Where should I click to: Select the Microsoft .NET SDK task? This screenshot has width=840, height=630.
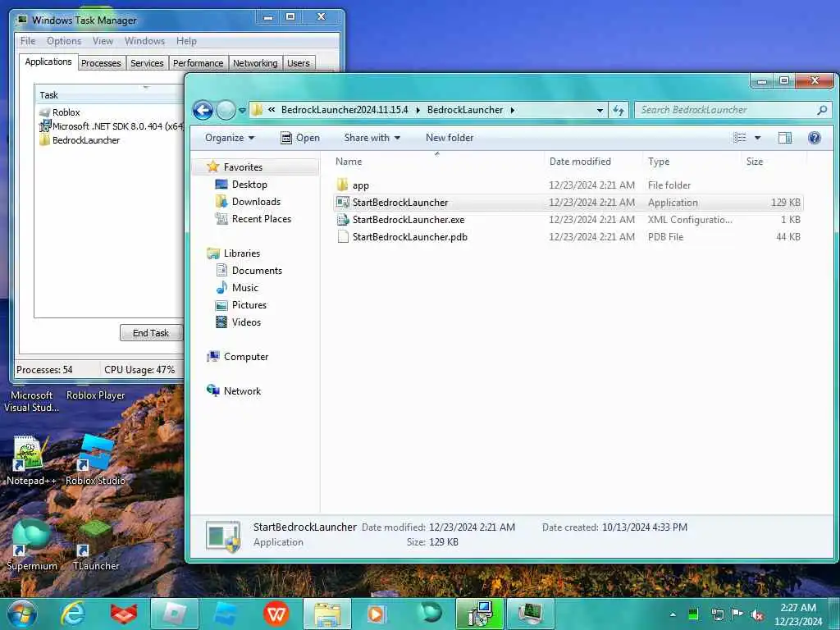(x=110, y=126)
